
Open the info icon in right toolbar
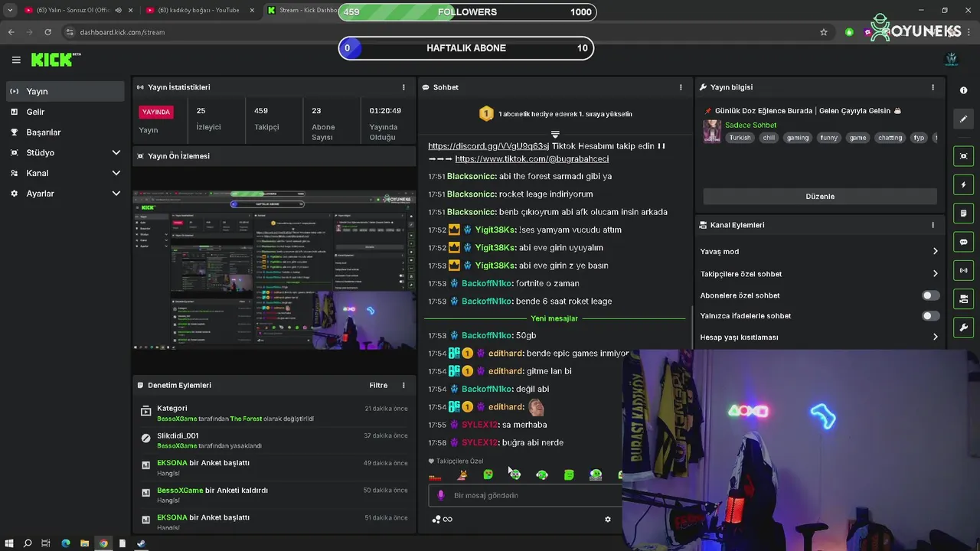tap(963, 90)
